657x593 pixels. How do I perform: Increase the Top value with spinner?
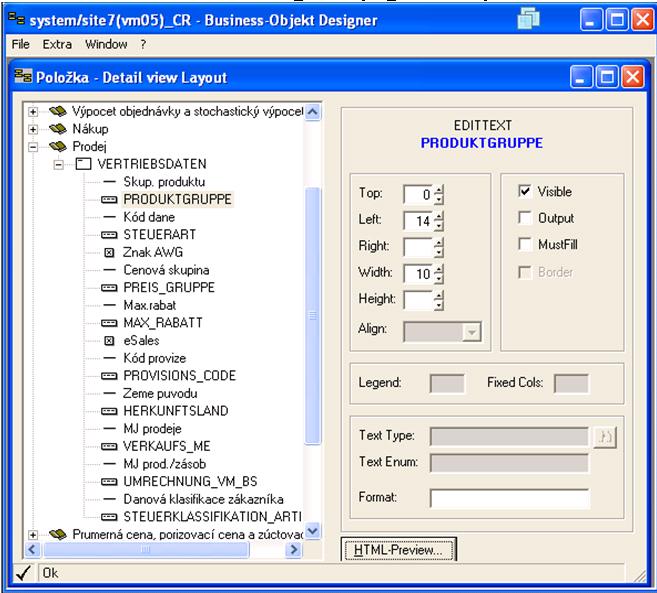click(438, 190)
